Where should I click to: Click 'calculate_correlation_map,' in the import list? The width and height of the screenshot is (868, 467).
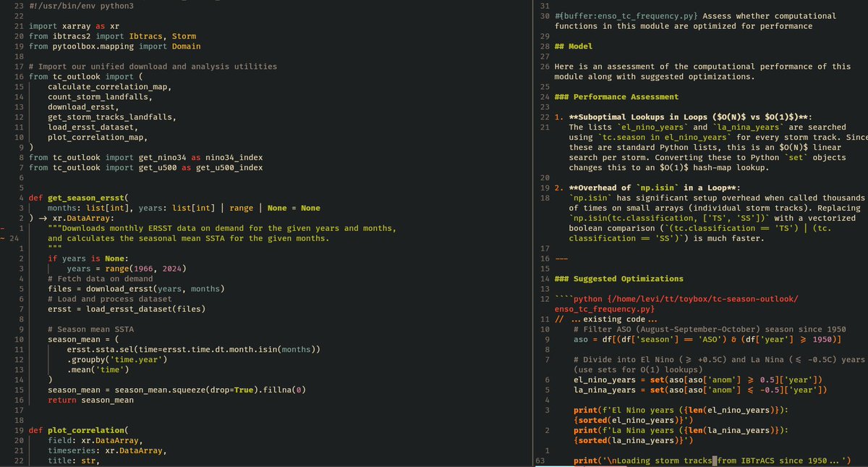[109, 86]
